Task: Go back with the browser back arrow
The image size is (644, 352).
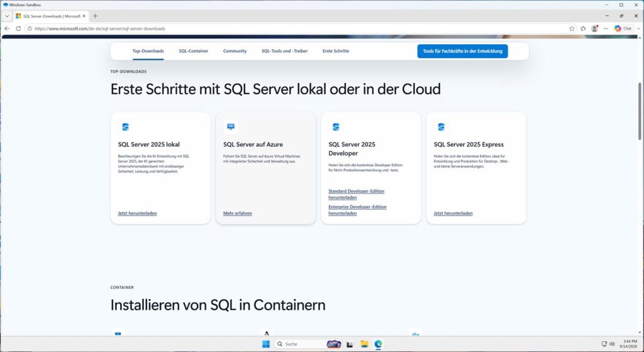Action: click(x=6, y=28)
